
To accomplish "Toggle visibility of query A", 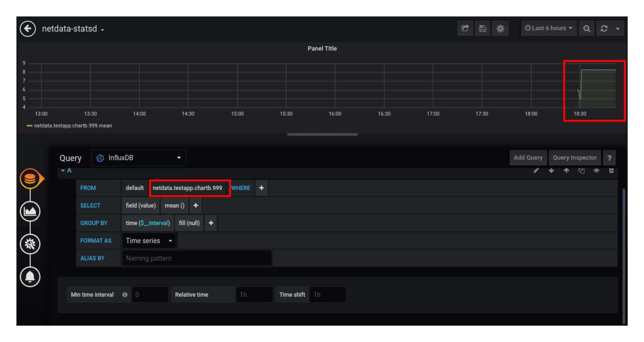I will [x=596, y=170].
